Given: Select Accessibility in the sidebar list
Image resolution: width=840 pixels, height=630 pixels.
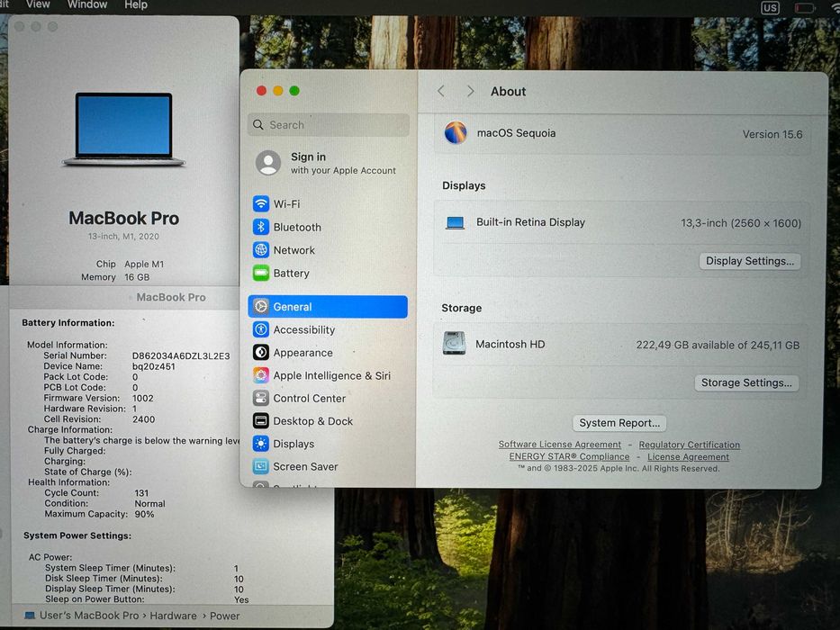Looking at the screenshot, I should (328, 329).
